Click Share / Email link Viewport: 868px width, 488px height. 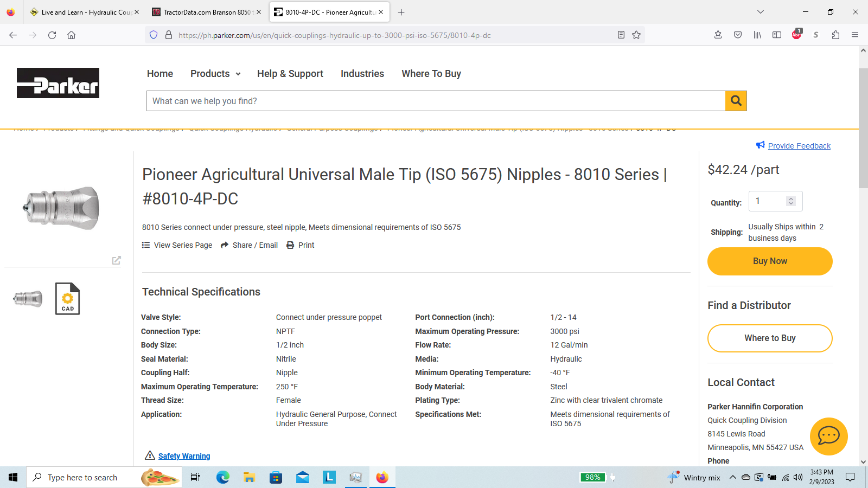[x=250, y=245]
